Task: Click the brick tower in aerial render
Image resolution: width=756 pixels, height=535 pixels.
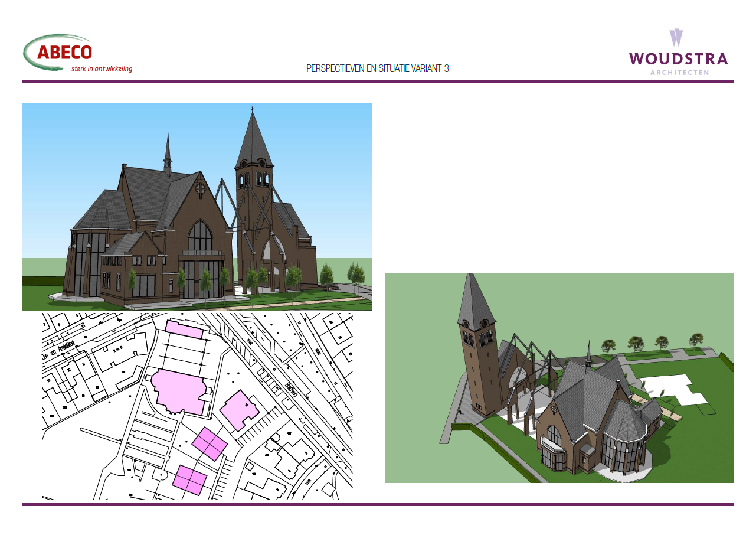Action: tap(476, 366)
